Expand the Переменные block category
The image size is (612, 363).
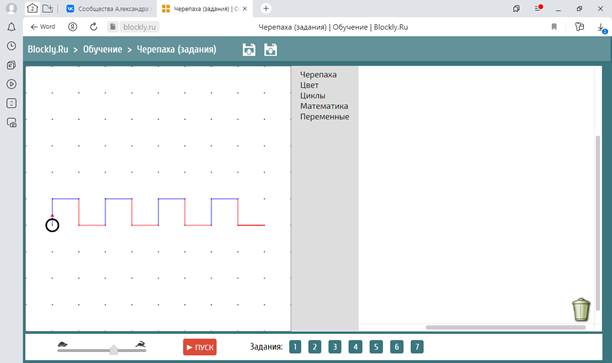[324, 117]
